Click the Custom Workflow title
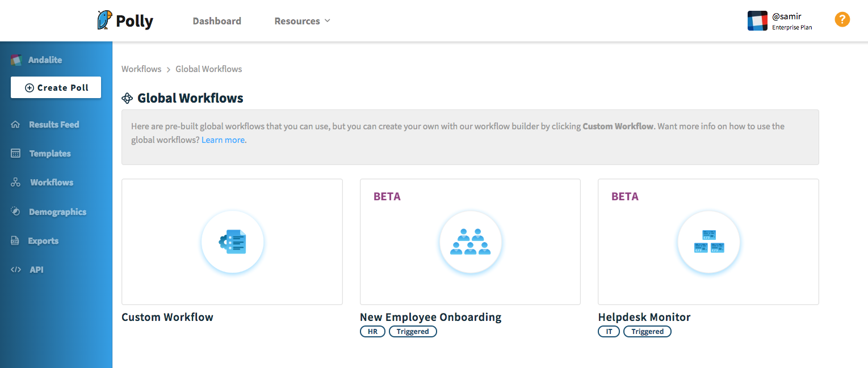 click(167, 317)
